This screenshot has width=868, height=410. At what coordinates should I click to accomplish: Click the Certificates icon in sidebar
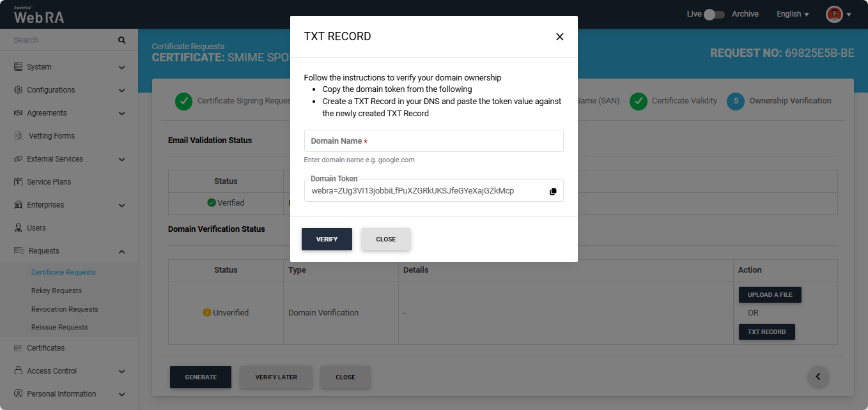click(19, 348)
